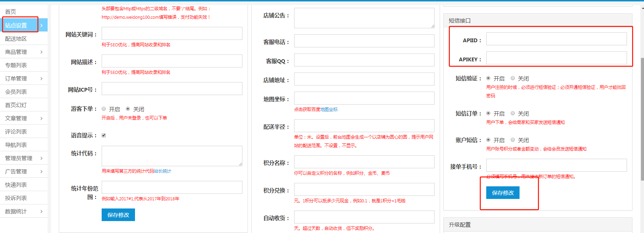Click the 文章管理 arrow icon
This screenshot has width=644, height=233.
(x=41, y=119)
